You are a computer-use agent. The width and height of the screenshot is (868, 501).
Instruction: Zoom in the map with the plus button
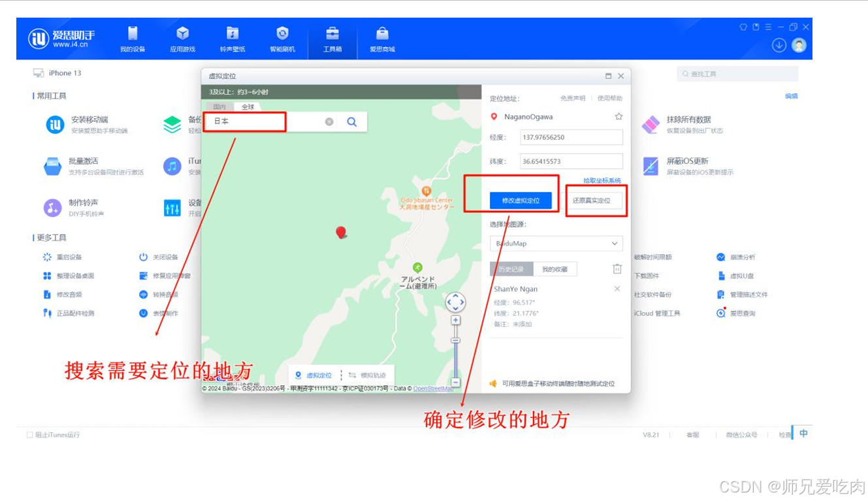[x=455, y=320]
